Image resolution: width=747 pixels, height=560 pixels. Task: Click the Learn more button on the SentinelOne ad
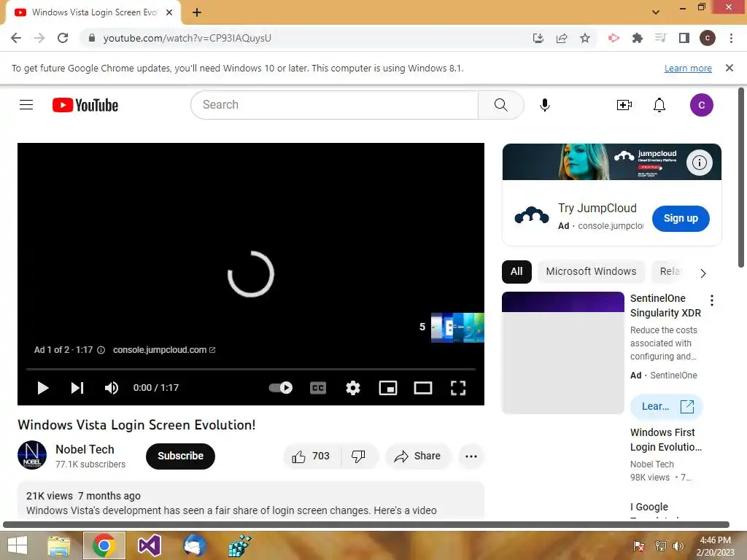[x=667, y=407]
